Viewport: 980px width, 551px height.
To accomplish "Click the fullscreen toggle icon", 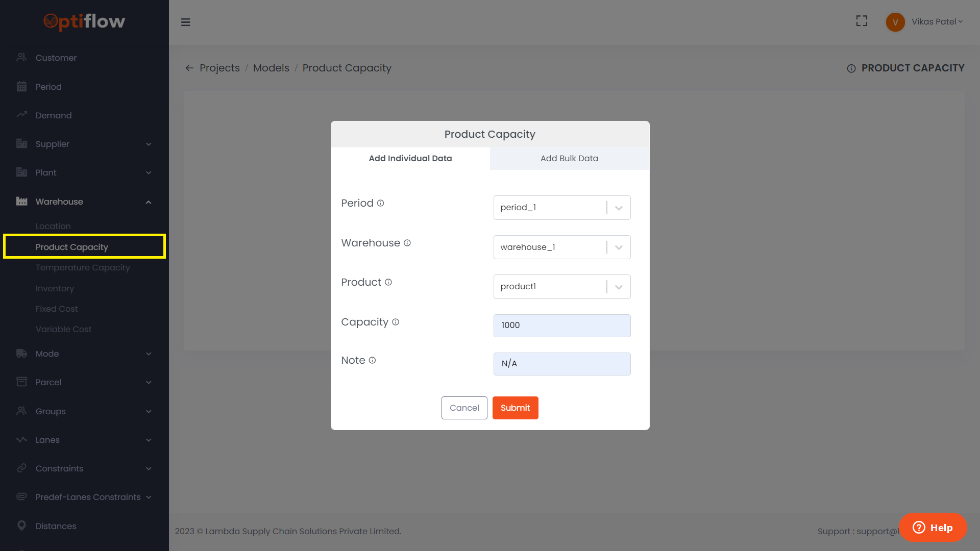I will click(861, 21).
